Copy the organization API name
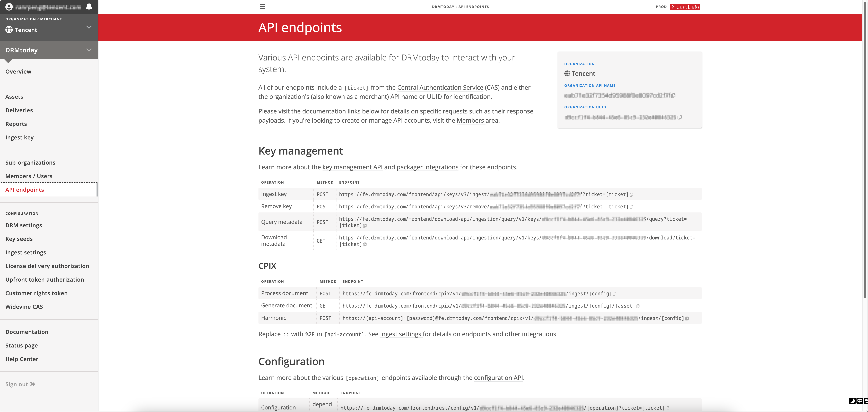Image resolution: width=868 pixels, height=412 pixels. coord(673,96)
